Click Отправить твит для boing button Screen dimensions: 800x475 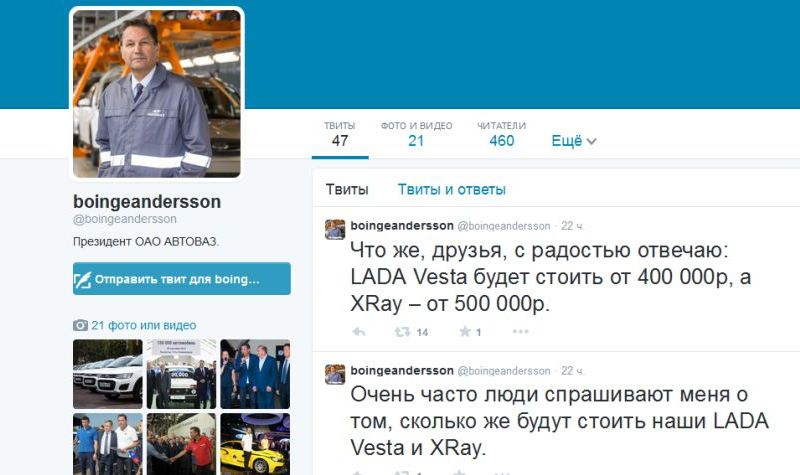click(182, 279)
